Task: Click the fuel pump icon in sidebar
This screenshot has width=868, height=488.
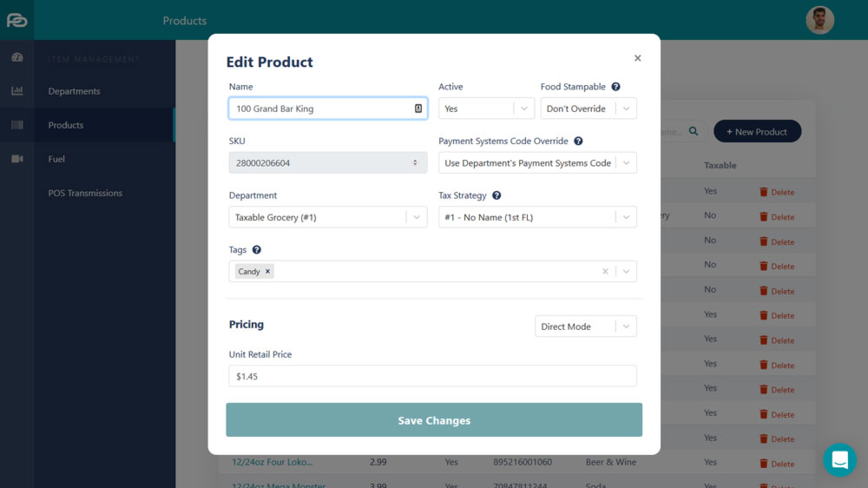Action: pyautogui.click(x=17, y=159)
